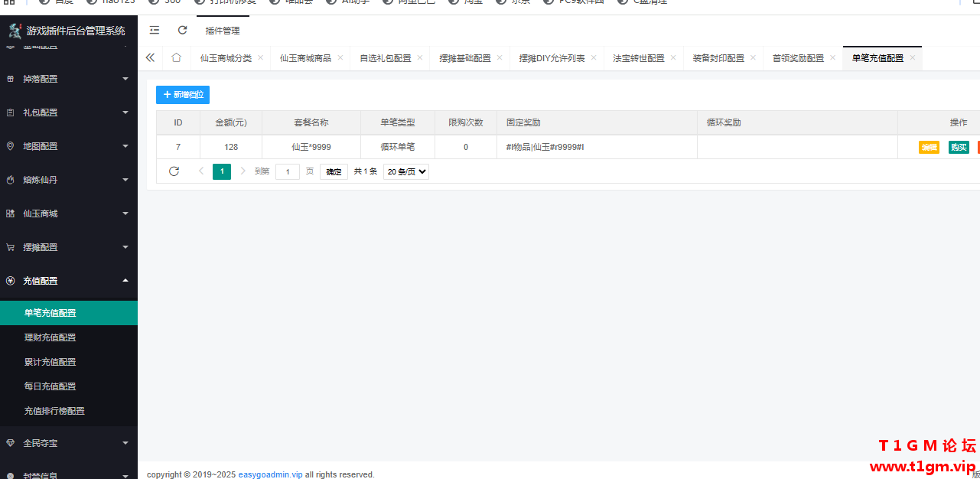Select 单笔充值配置 in the sidebar submenu
This screenshot has height=479, width=980.
69,313
